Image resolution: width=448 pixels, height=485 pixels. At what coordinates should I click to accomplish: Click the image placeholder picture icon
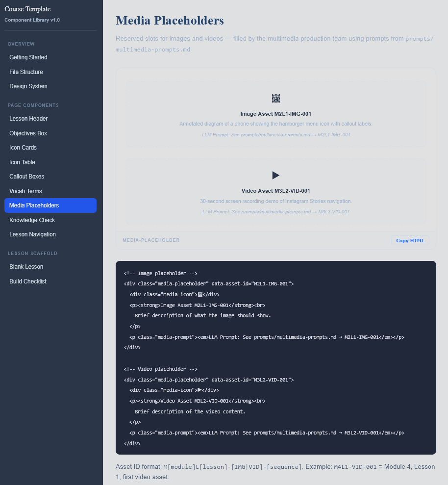click(276, 99)
